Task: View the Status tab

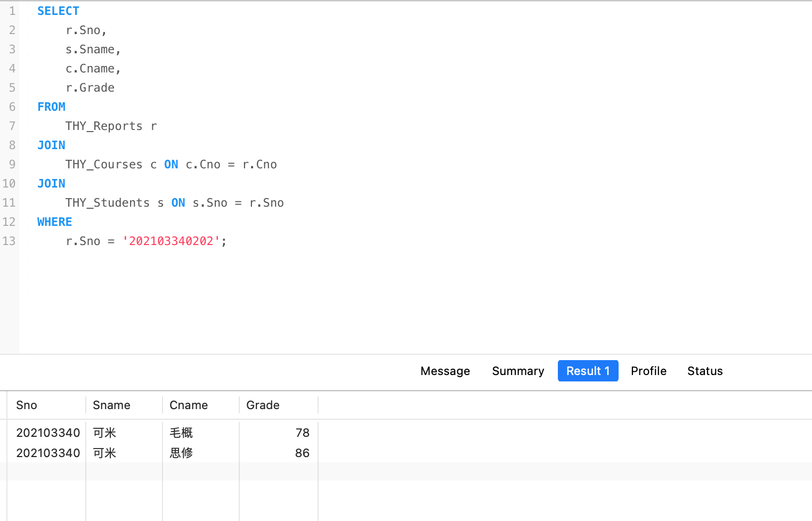Action: point(704,371)
